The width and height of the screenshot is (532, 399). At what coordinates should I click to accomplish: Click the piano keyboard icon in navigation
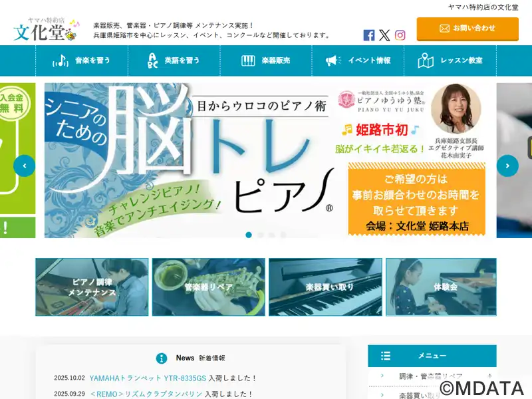248,61
